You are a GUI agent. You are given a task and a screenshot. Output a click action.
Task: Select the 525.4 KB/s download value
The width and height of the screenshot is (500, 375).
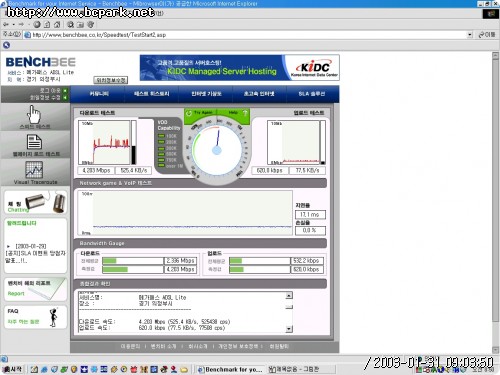click(x=134, y=170)
